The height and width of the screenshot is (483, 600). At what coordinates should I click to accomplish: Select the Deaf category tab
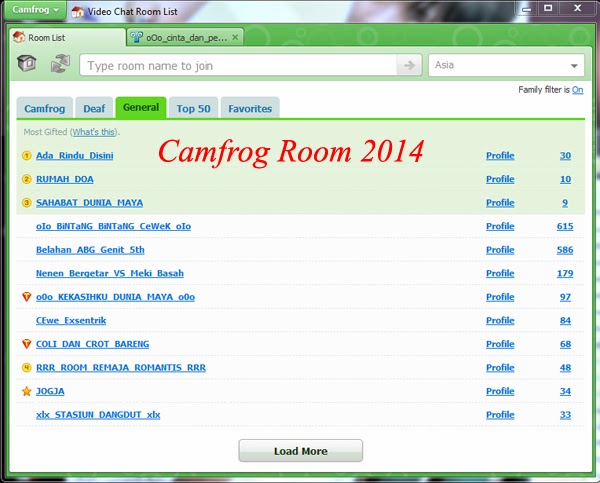click(x=94, y=108)
